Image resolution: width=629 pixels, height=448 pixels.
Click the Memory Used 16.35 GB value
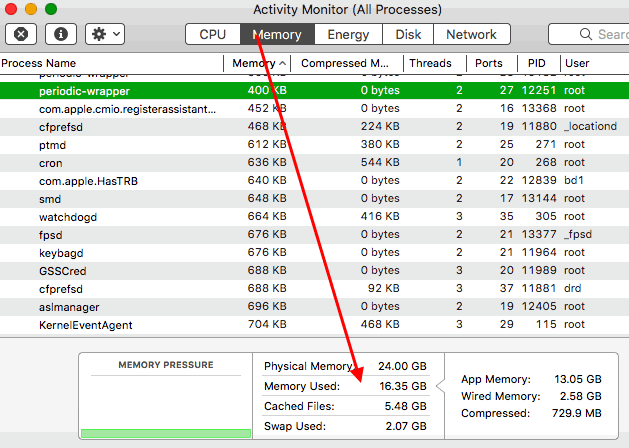click(x=403, y=386)
